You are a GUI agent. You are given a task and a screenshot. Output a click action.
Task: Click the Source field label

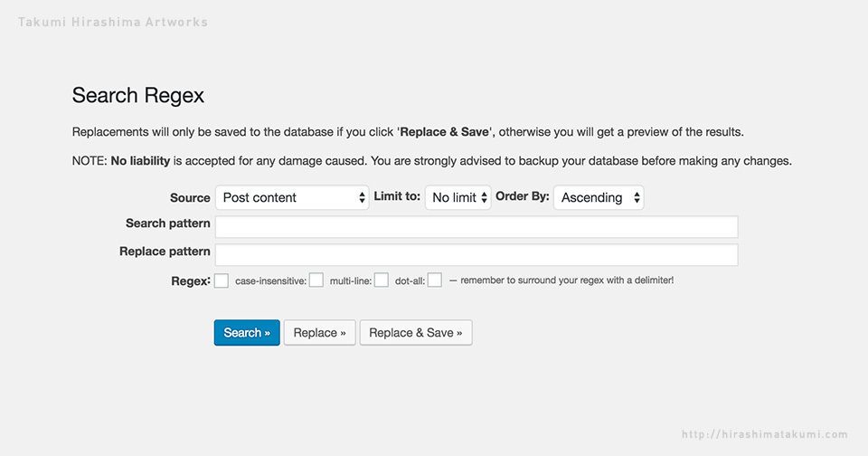click(x=190, y=197)
